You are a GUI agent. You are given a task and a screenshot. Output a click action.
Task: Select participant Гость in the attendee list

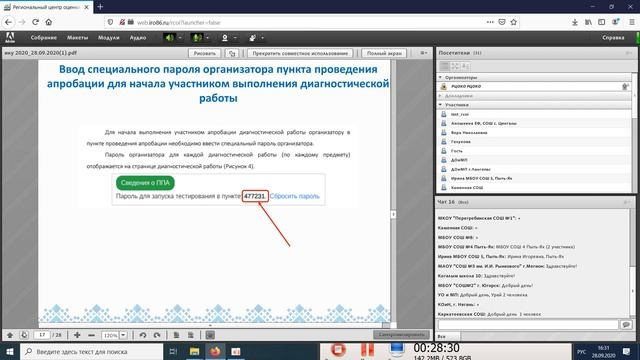tap(534, 151)
